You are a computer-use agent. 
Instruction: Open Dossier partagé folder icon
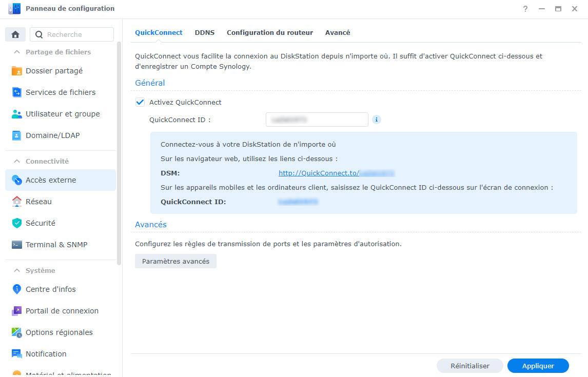click(x=17, y=71)
